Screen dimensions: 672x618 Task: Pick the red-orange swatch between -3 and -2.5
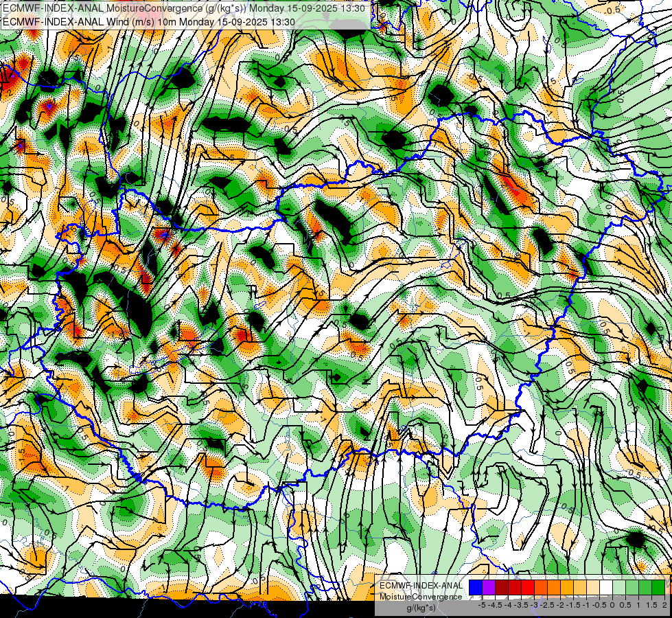pos(541,588)
